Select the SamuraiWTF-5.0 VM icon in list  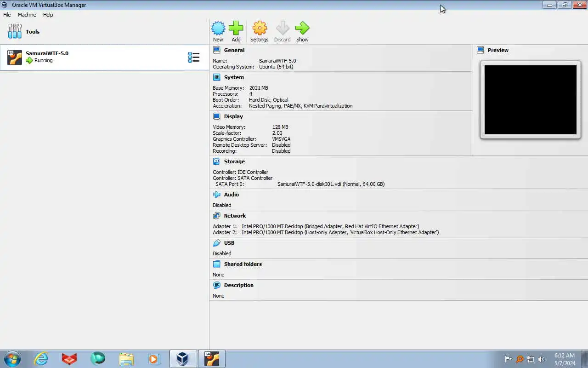pos(15,57)
